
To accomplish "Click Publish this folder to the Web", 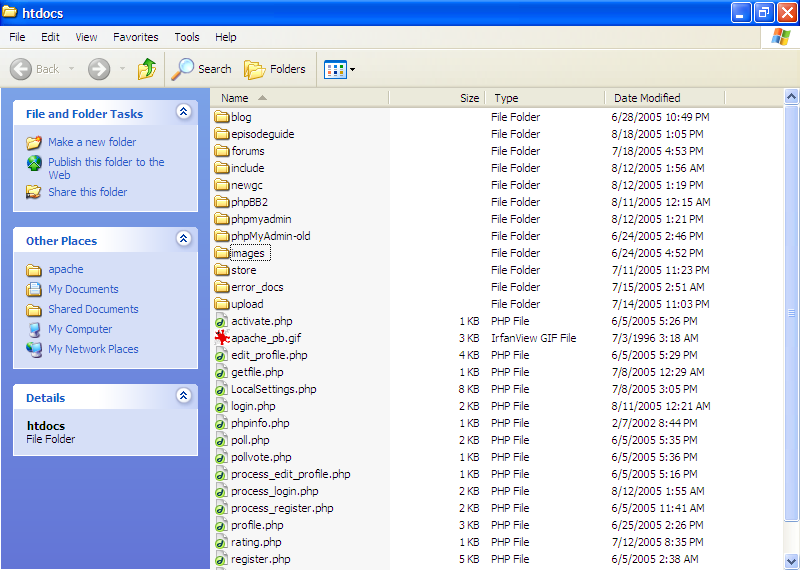I will pos(106,168).
